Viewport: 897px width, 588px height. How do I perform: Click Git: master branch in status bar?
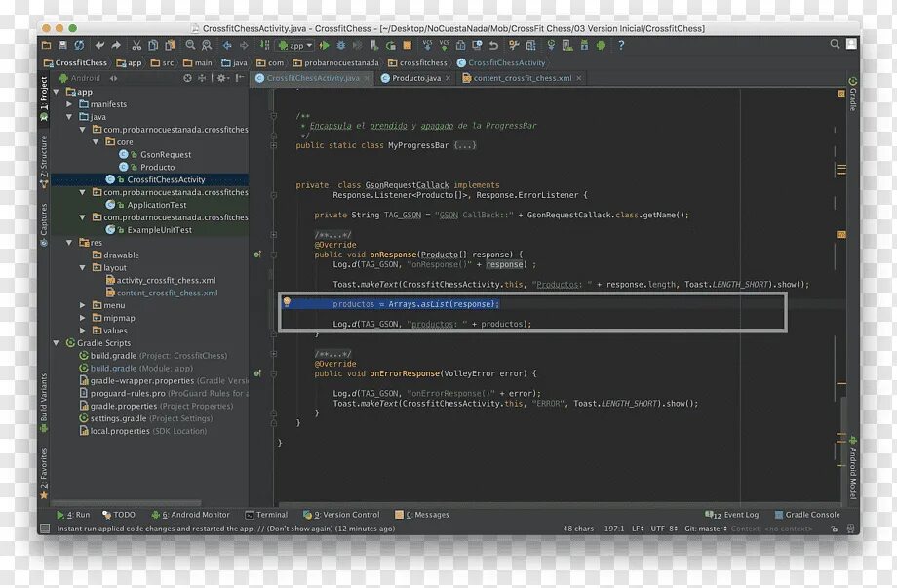[x=706, y=529]
